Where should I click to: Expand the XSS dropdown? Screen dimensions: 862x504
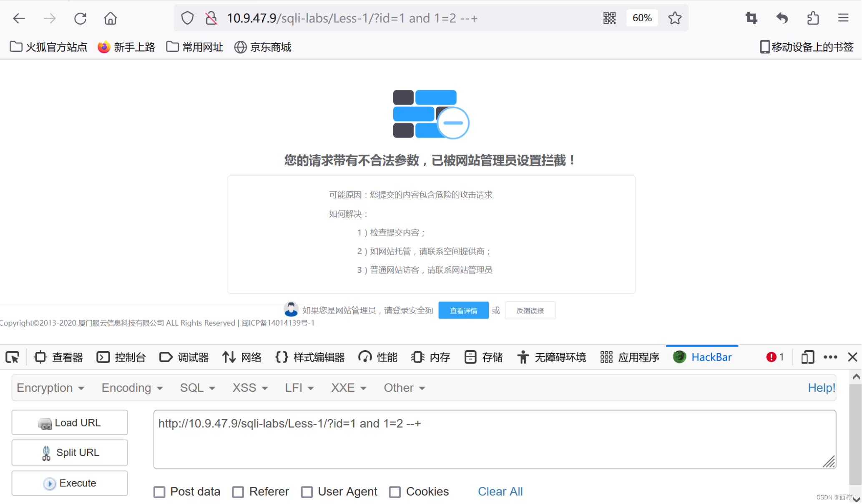click(x=249, y=388)
